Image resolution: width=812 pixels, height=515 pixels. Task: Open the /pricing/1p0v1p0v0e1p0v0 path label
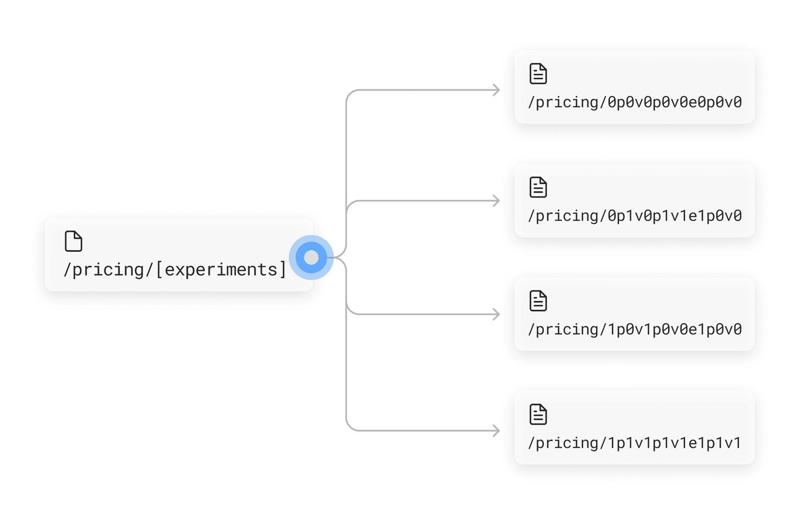click(635, 329)
